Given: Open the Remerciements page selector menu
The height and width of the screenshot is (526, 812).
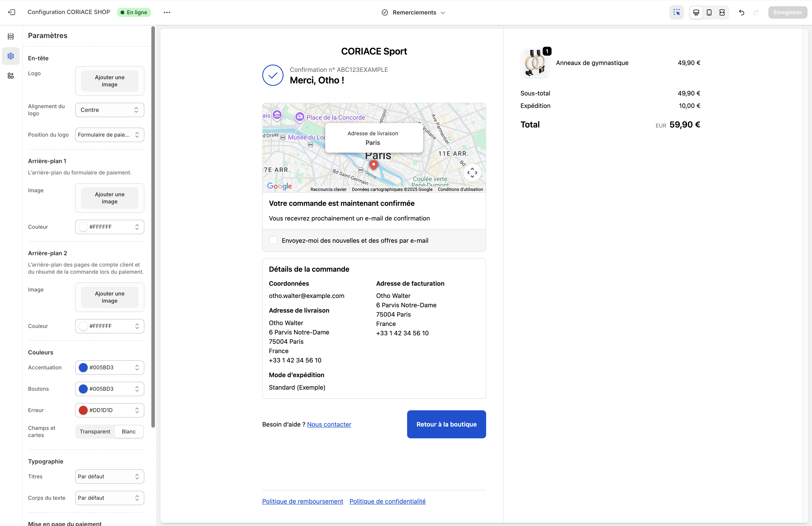Looking at the screenshot, I should [414, 12].
